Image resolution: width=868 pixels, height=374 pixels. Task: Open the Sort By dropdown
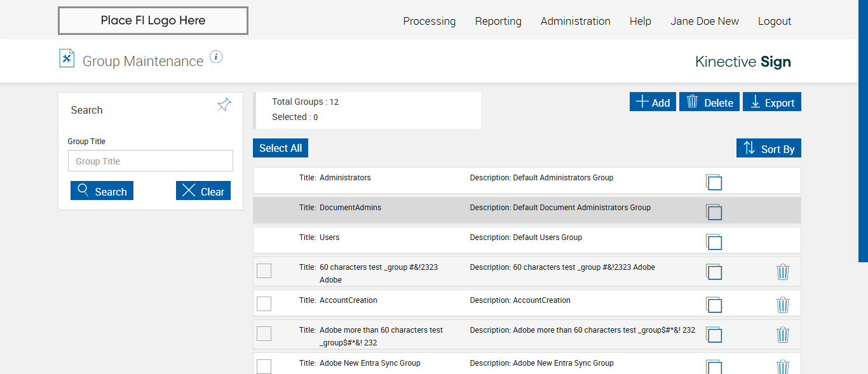click(x=769, y=149)
